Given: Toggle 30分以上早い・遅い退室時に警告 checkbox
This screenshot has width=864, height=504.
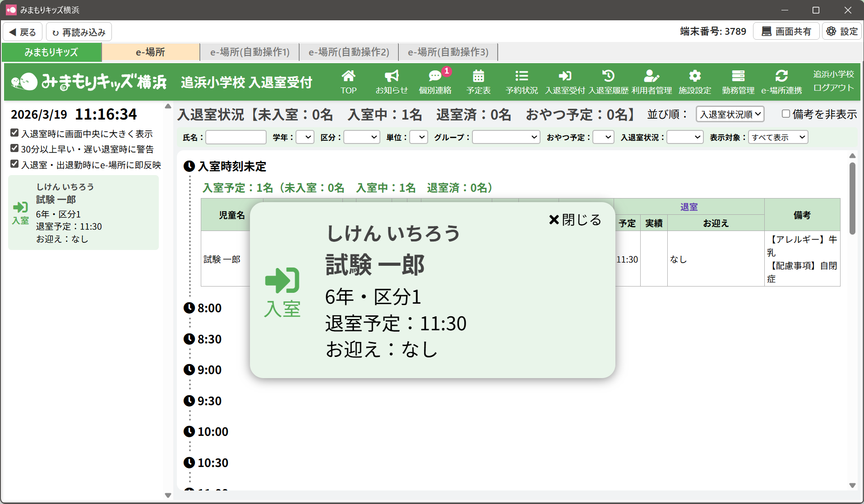Looking at the screenshot, I should coord(14,148).
